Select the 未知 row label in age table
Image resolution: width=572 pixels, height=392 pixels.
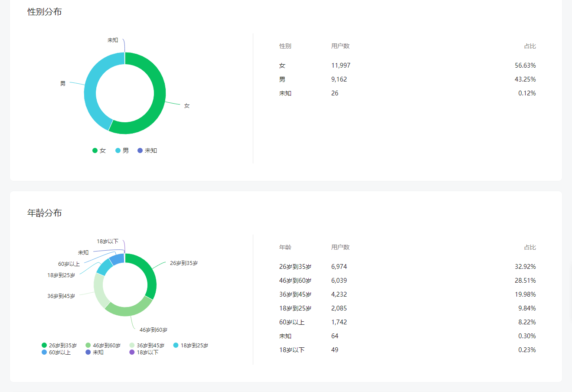pos(285,336)
